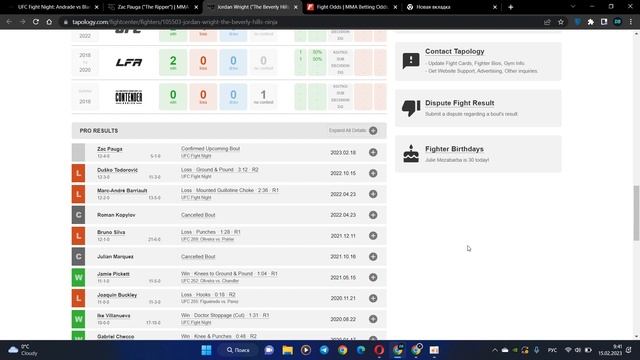Open Duško Todorović's fighter link

pyautogui.click(x=118, y=170)
